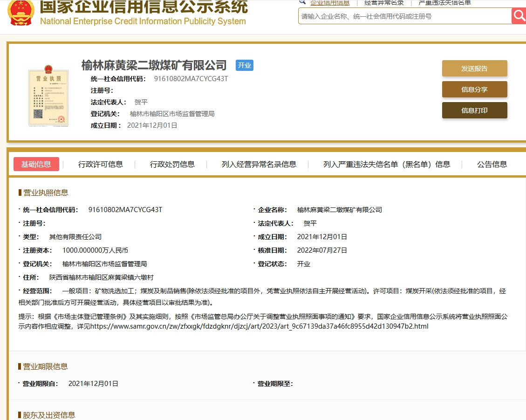
Task: Click the 信息打印 button
Action: click(x=474, y=110)
